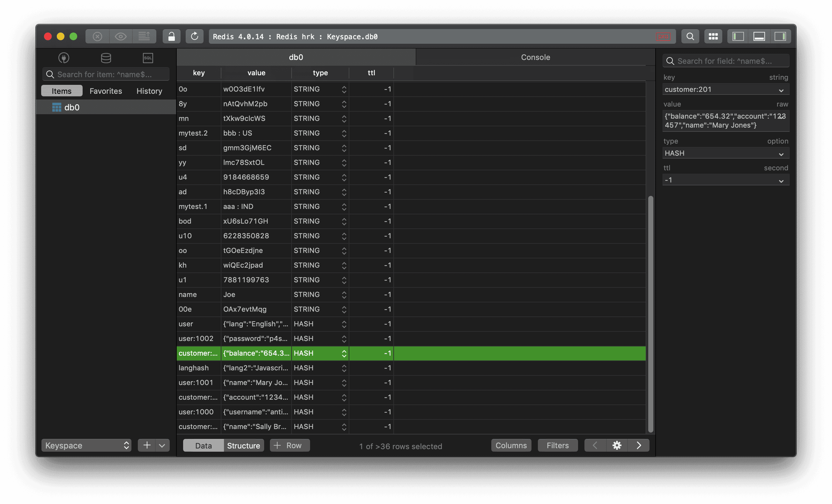The image size is (832, 504).
Task: Click the ttl column header
Action: click(371, 73)
